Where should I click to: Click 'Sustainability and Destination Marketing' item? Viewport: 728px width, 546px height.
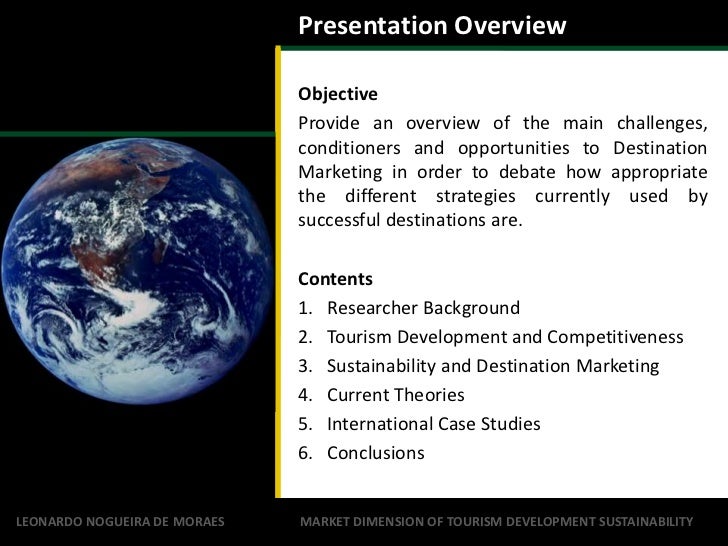[x=493, y=366]
